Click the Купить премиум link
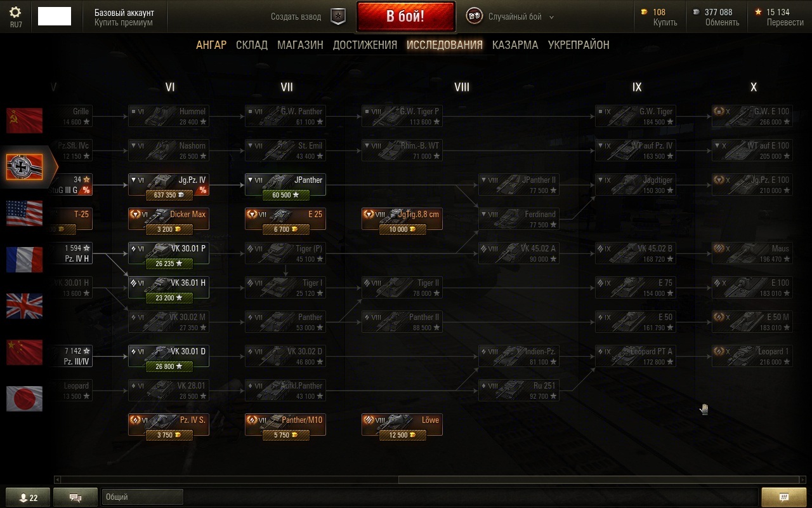Viewport: 812px width, 508px height. [x=124, y=23]
